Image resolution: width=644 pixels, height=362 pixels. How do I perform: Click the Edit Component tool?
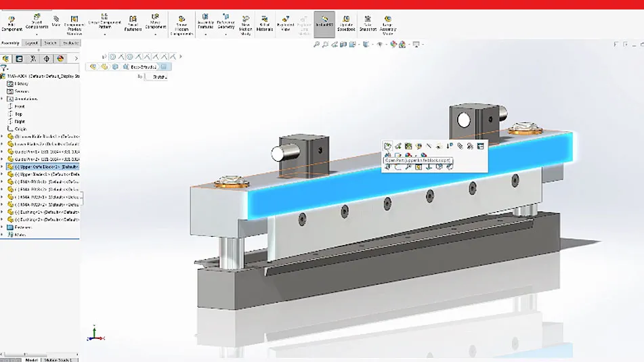coord(12,24)
